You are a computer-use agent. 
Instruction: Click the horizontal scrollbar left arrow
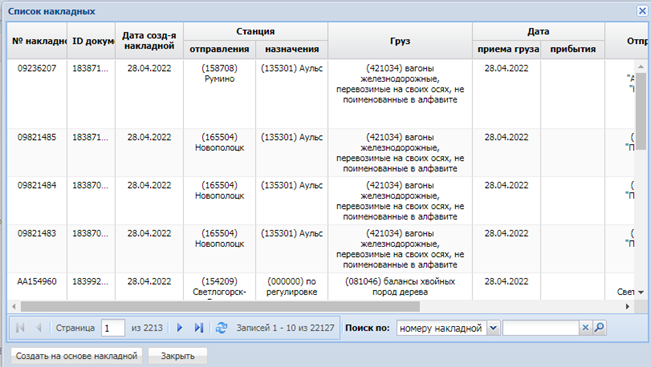[14, 306]
